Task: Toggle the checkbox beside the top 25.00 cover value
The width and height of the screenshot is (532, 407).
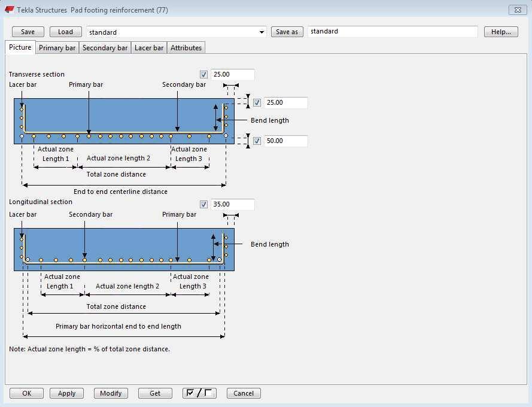Action: pos(203,74)
